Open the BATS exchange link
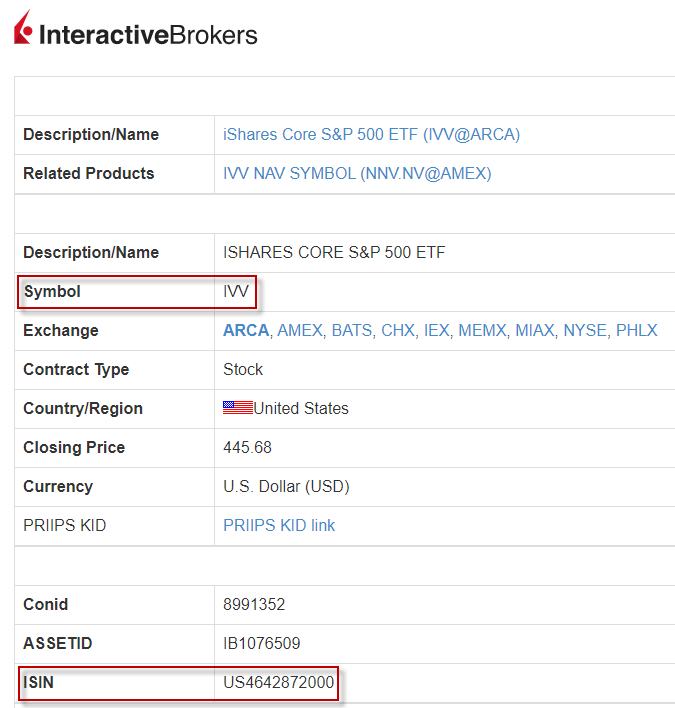 click(352, 331)
